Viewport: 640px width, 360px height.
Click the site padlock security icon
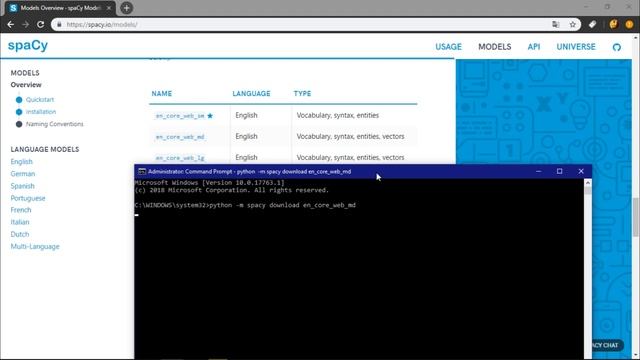point(59,24)
